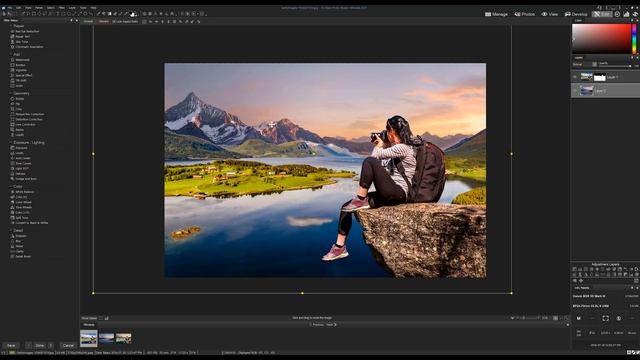Toggle the Lock Aspect Ratio checkbox

click(114, 22)
